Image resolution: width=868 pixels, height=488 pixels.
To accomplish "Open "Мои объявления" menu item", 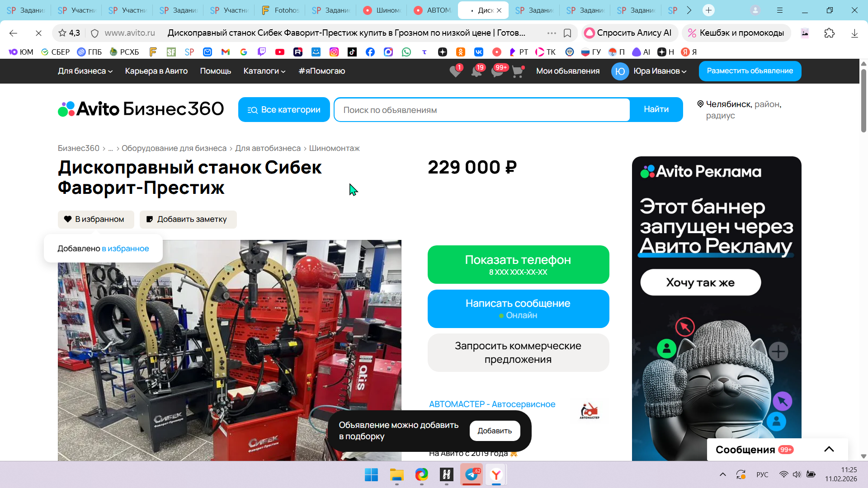I will [x=568, y=71].
